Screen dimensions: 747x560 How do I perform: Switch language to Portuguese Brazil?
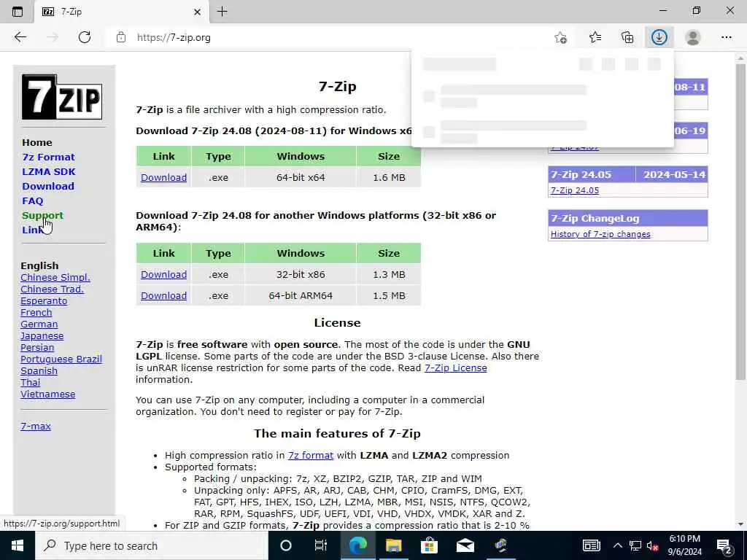click(61, 359)
